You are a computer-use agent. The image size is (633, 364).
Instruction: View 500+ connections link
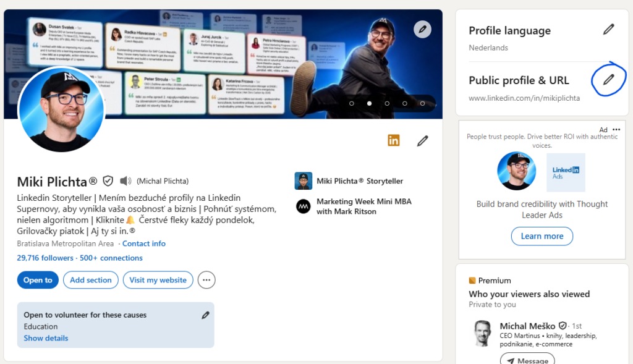(111, 258)
